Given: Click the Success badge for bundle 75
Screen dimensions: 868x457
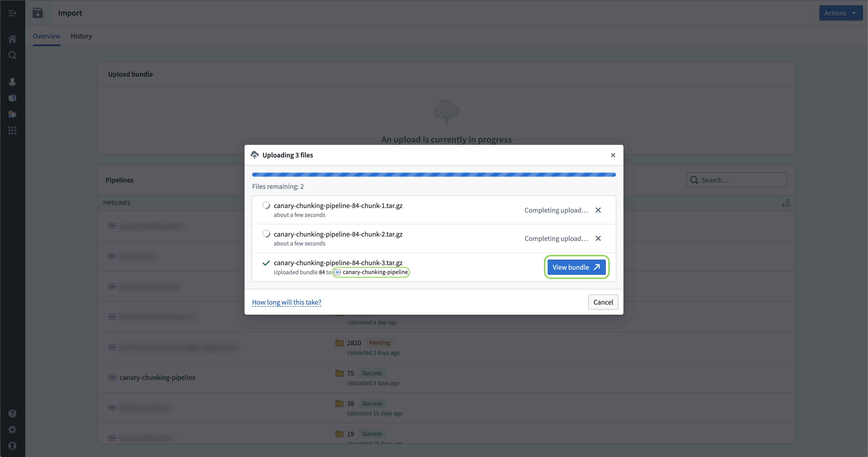Looking at the screenshot, I should 372,373.
